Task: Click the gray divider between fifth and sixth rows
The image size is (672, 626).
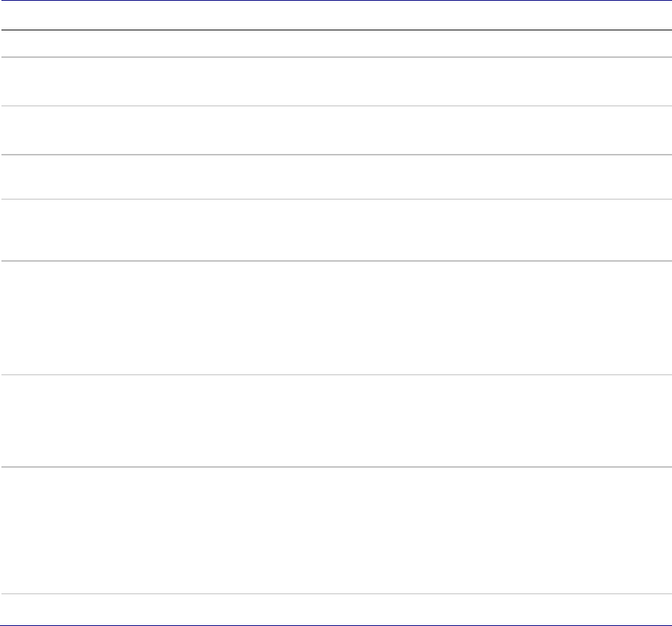Action: coord(336,261)
